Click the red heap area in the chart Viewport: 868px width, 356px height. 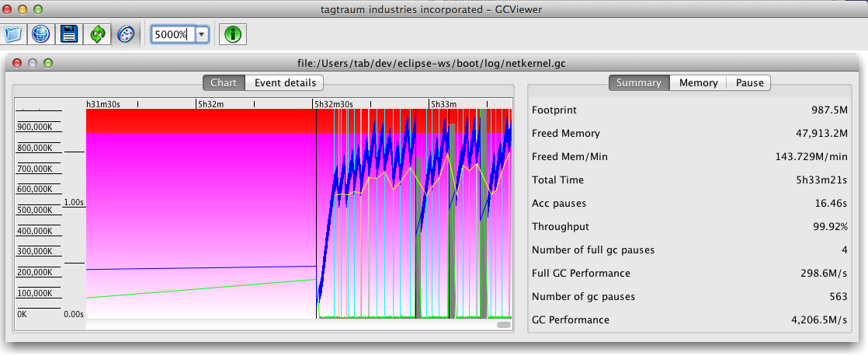click(200, 120)
